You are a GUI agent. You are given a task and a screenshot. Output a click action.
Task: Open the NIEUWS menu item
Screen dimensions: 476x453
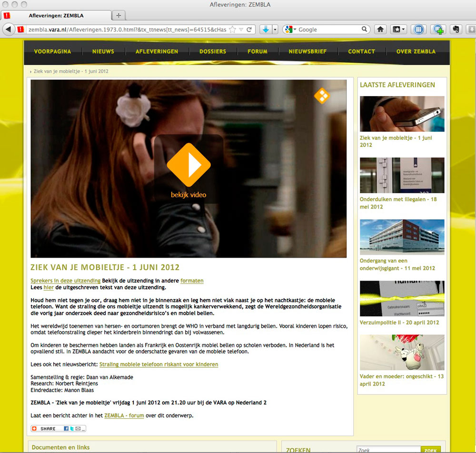103,51
